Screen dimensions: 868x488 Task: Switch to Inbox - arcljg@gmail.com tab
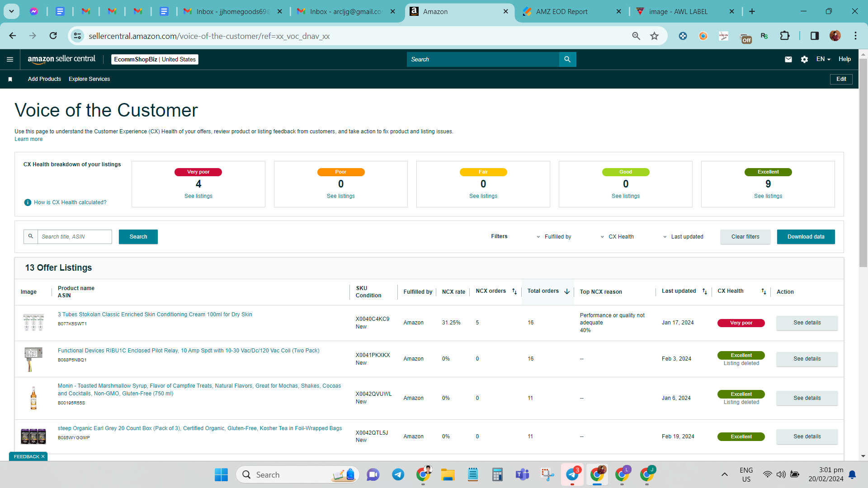346,12
